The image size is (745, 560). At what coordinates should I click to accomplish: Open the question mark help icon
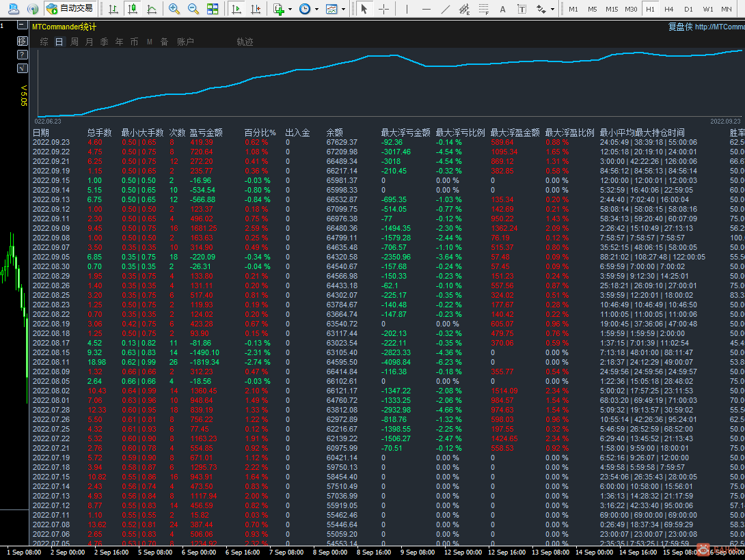point(23,55)
